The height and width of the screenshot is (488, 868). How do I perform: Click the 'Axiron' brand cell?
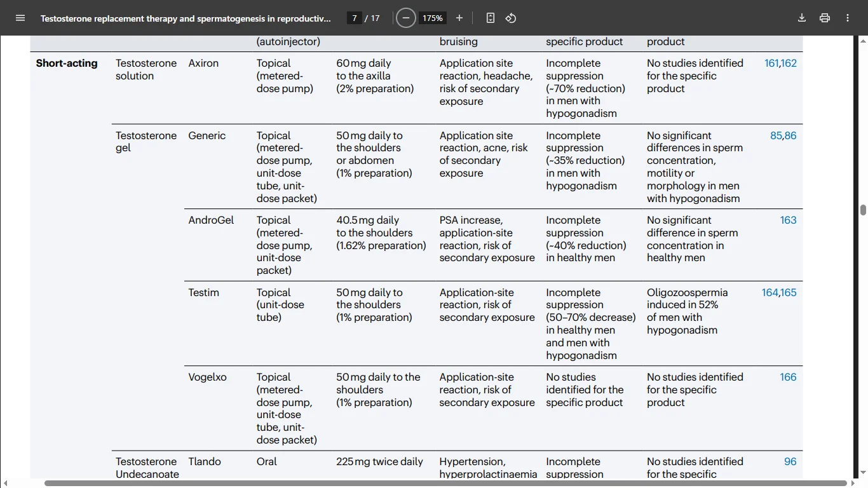click(x=203, y=64)
